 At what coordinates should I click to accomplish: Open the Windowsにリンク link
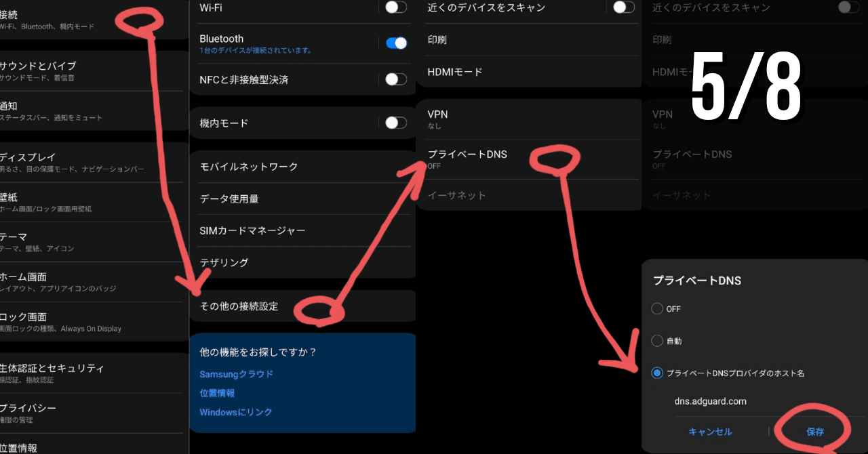pos(235,412)
